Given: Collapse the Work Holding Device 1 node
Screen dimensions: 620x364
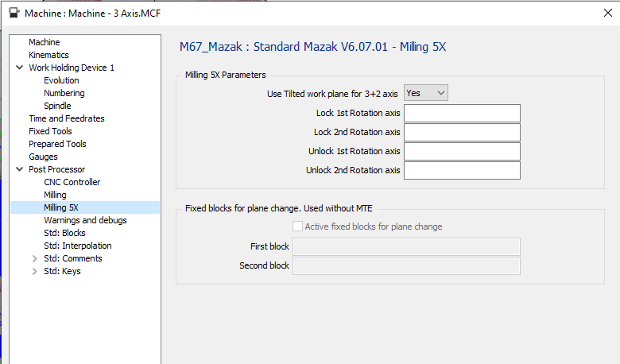Looking at the screenshot, I should [x=20, y=68].
